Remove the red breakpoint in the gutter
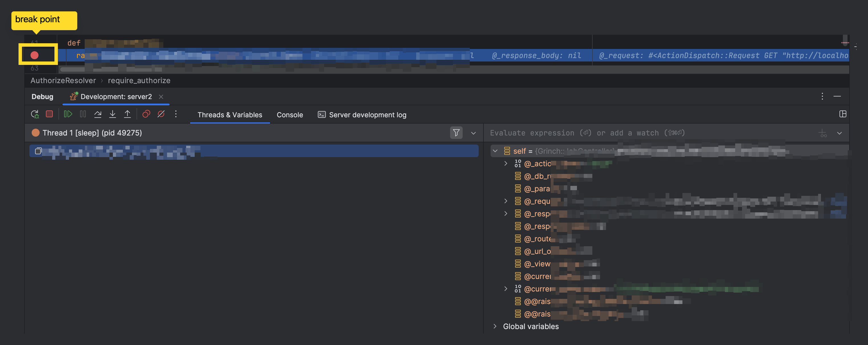The width and height of the screenshot is (868, 345). point(34,55)
